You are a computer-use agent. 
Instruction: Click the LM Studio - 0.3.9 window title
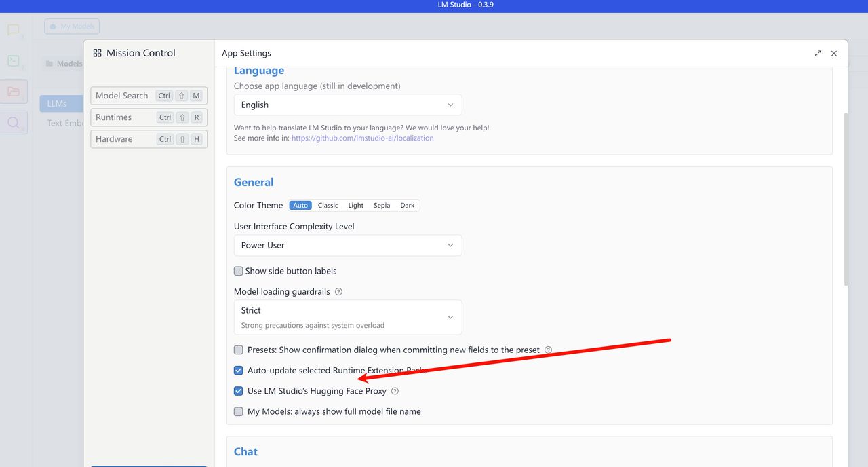pyautogui.click(x=467, y=5)
